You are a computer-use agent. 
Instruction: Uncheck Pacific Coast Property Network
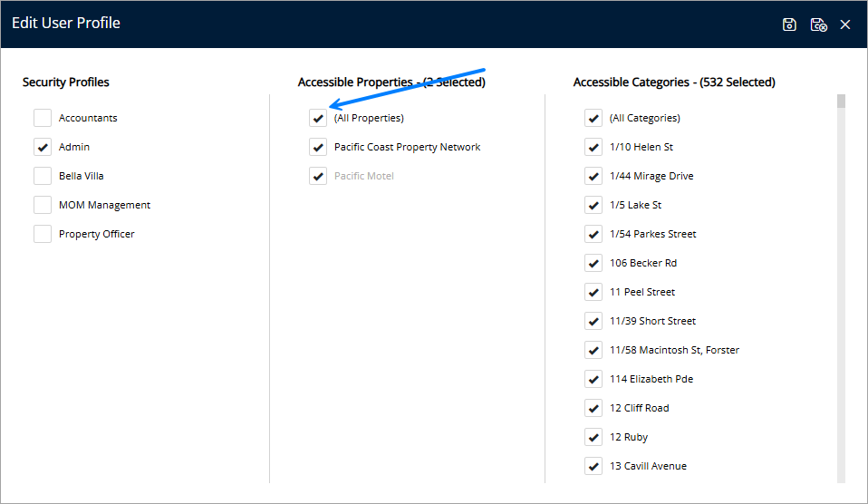pyautogui.click(x=318, y=147)
